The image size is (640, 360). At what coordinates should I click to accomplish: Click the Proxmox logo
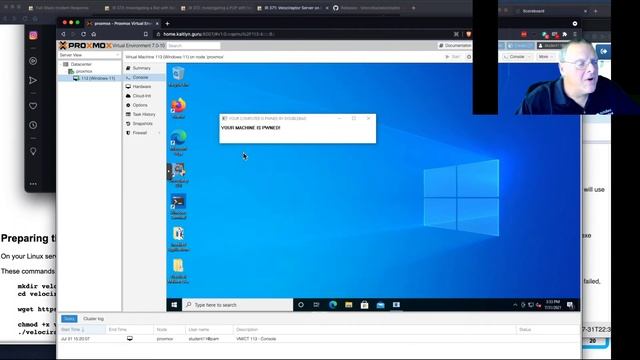(85, 45)
